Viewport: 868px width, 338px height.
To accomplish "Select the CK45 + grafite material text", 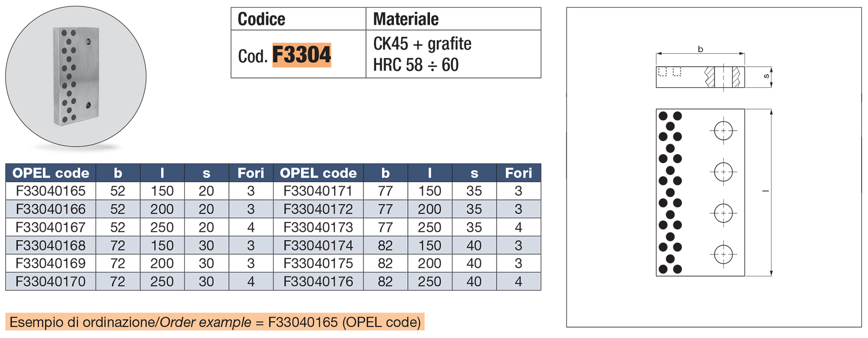I will click(422, 44).
